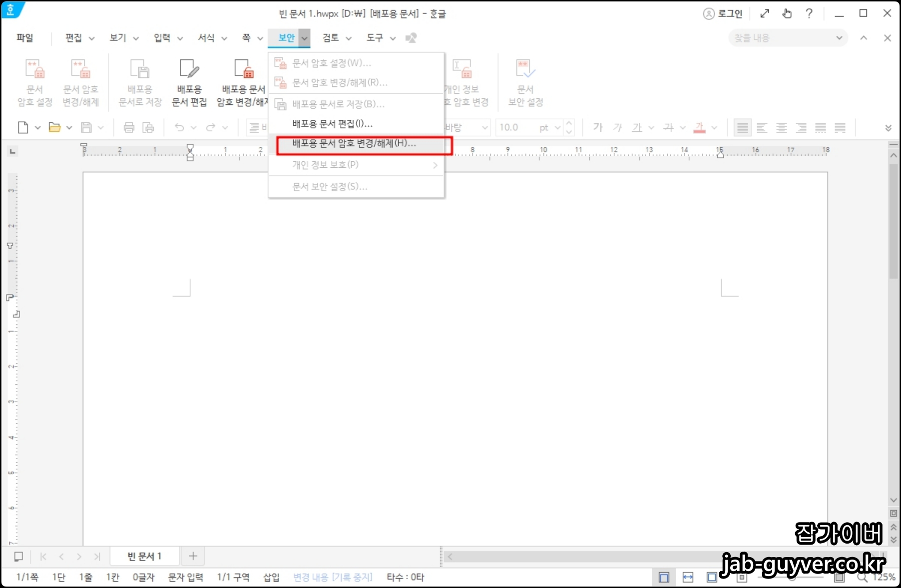Open the dropdown arrow beside the open-folder icon
Image resolution: width=901 pixels, height=588 pixels.
point(69,128)
